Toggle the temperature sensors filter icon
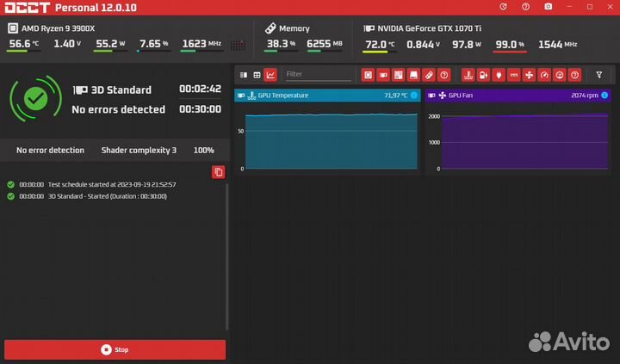This screenshot has width=620, height=364. coord(468,75)
